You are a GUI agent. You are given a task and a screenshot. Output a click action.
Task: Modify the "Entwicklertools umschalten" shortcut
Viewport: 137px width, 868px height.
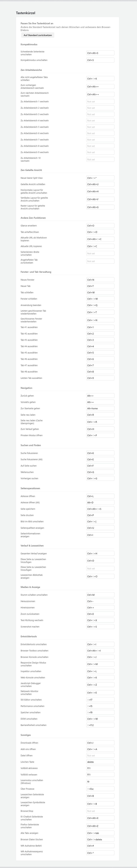100,644
